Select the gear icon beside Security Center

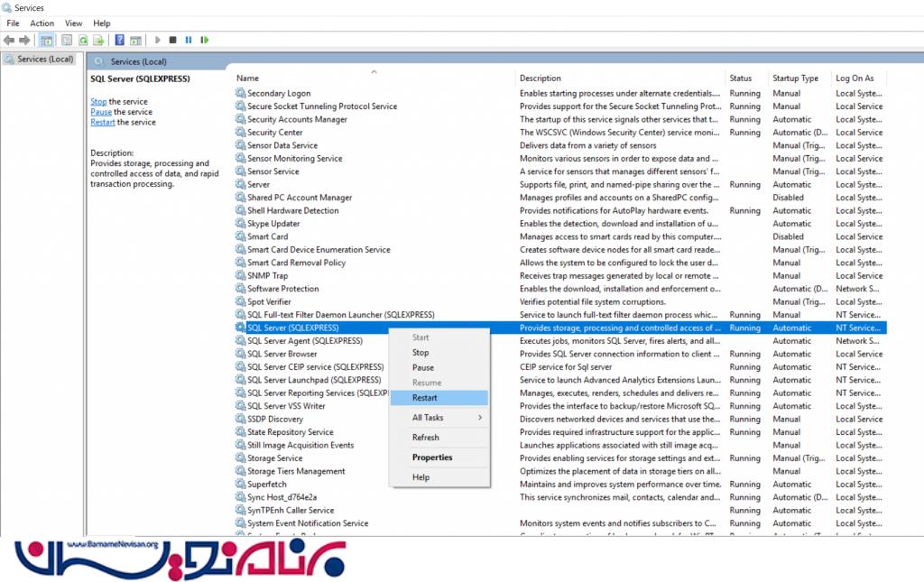pos(240,132)
